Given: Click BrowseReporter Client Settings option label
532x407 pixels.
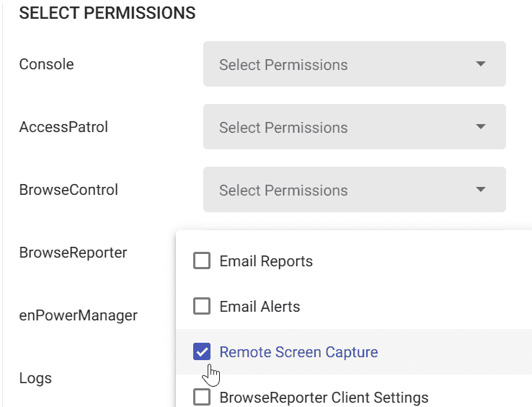Looking at the screenshot, I should 324,398.
